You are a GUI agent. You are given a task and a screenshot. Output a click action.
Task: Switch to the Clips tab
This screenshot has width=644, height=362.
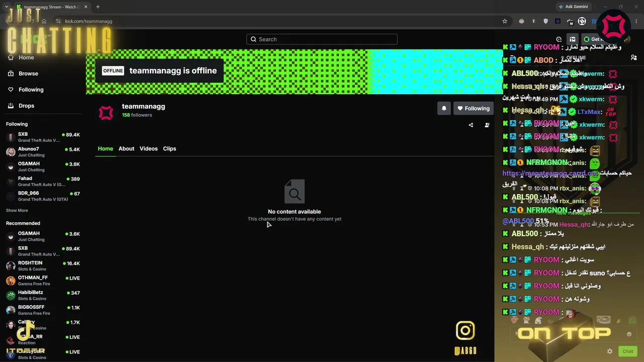pyautogui.click(x=170, y=148)
